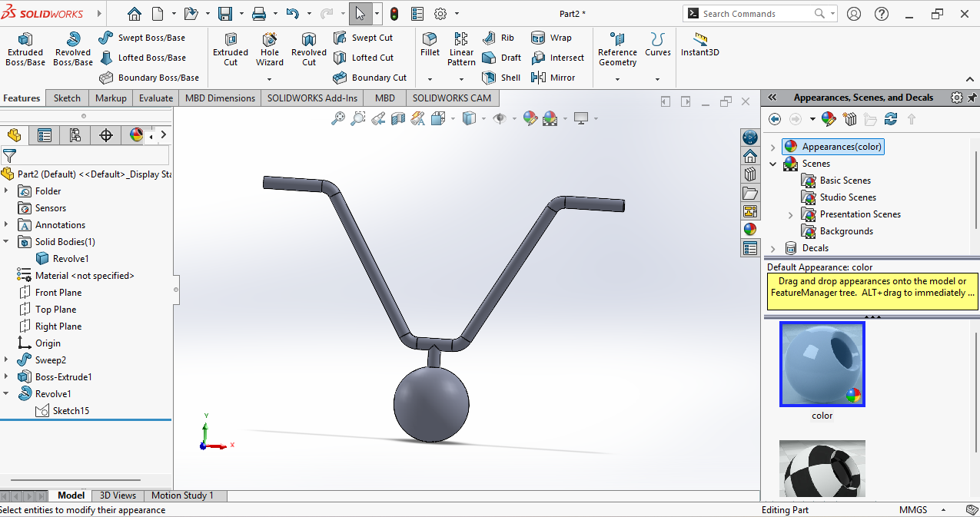Open the MBD Dimensions tab

220,98
